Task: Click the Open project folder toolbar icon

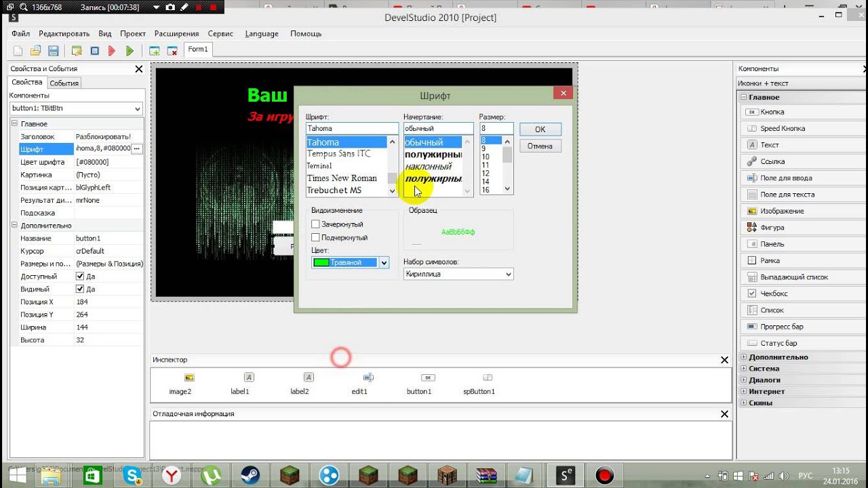Action: pos(35,51)
